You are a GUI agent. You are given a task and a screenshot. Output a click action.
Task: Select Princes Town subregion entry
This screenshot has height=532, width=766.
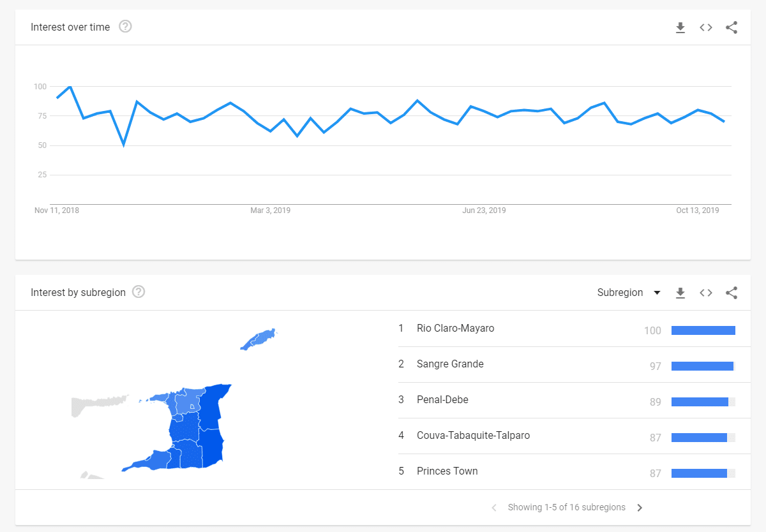(567, 471)
